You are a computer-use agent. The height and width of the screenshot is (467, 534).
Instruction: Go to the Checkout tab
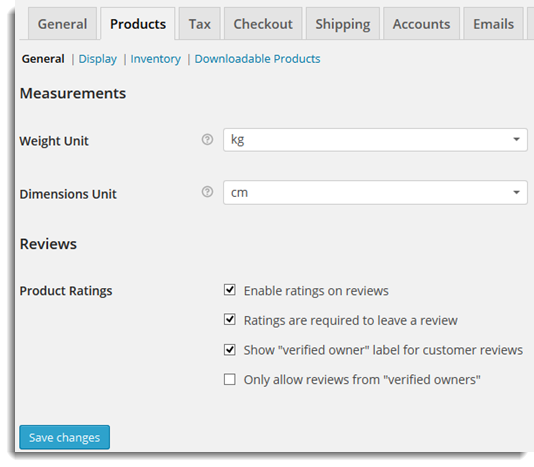263,24
